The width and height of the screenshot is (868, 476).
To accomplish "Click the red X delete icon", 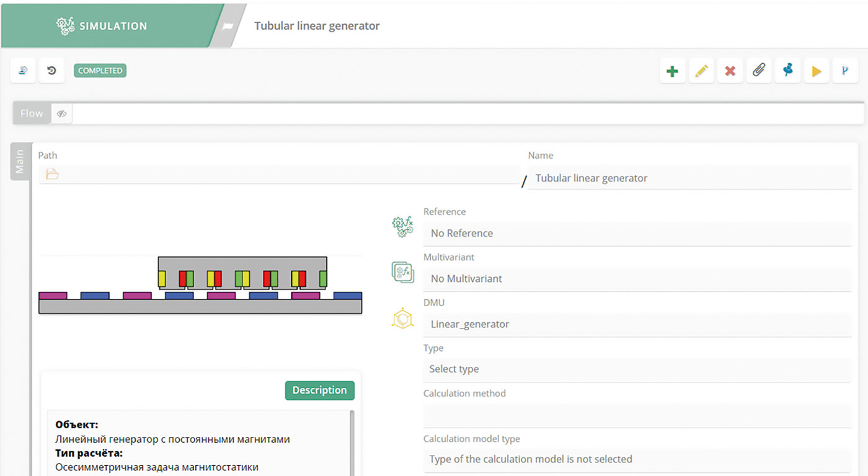I will (730, 71).
